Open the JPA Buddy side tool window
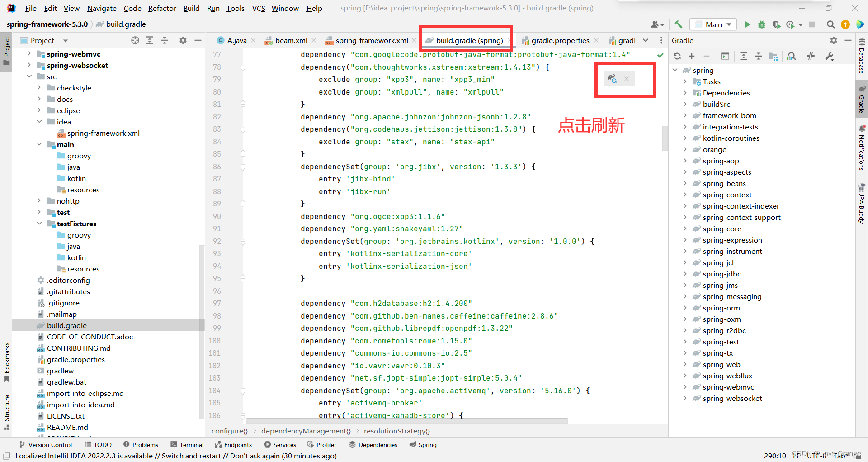The image size is (868, 462). [862, 204]
